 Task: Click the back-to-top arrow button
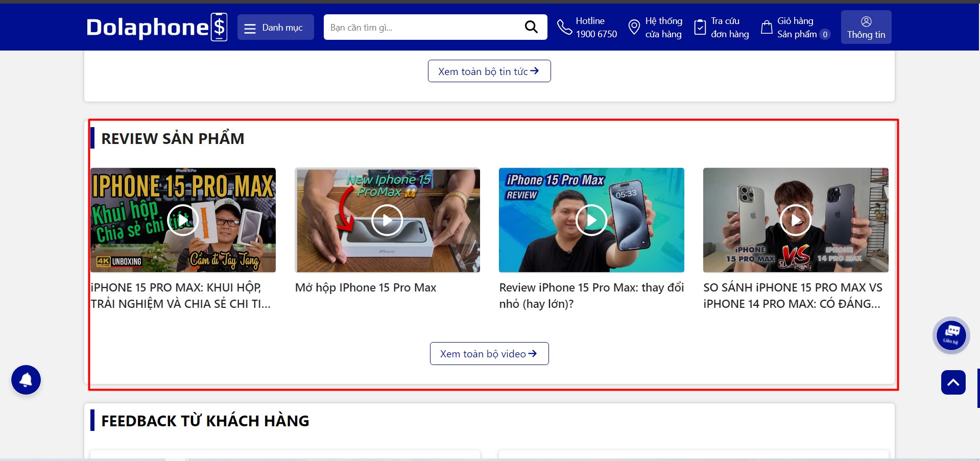tap(953, 382)
